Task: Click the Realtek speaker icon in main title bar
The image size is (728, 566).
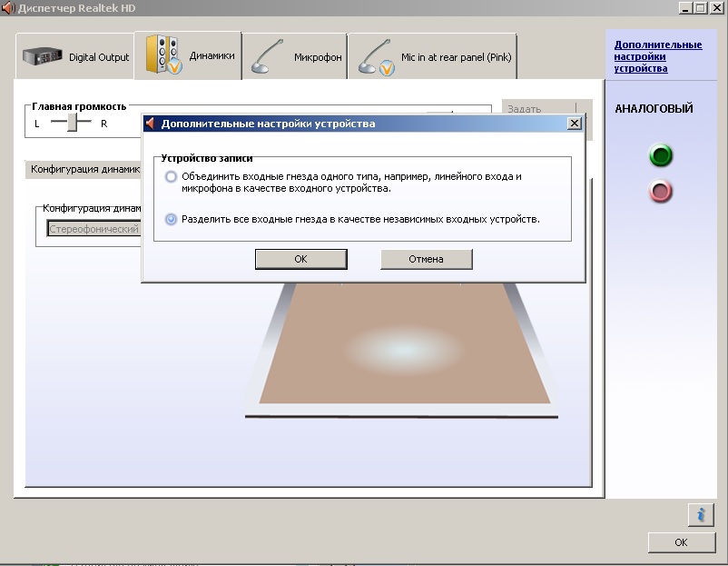Action: (x=8, y=8)
